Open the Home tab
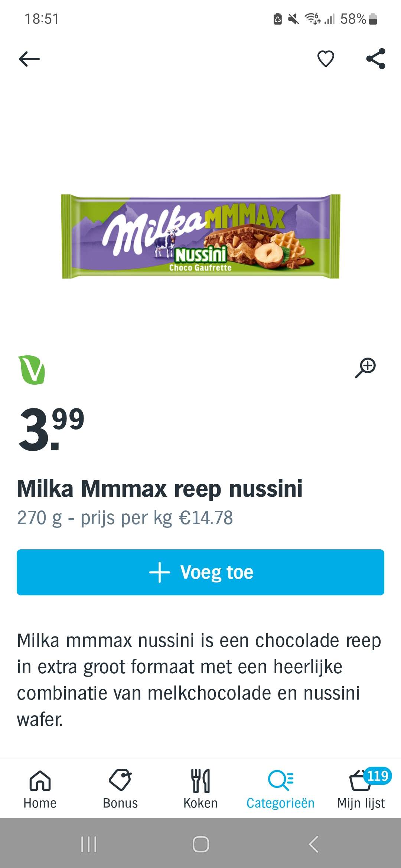The image size is (401, 868). (40, 789)
